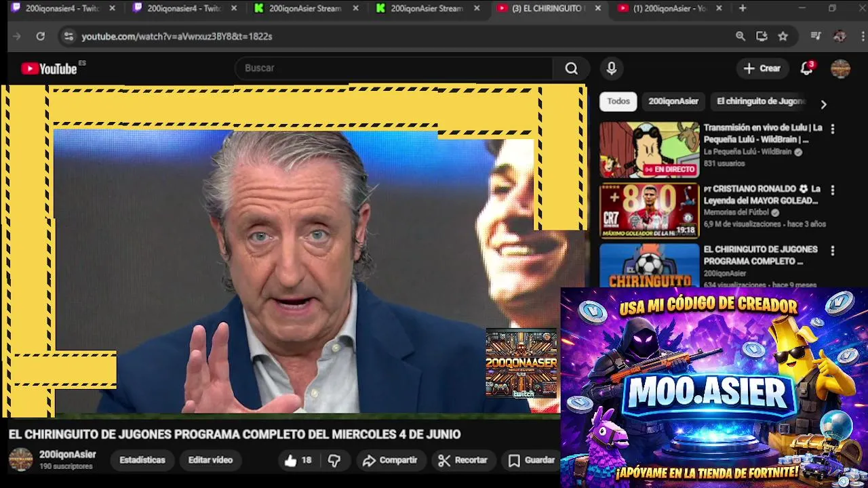Open the Crear menu
This screenshot has height=488, width=868.
point(762,68)
